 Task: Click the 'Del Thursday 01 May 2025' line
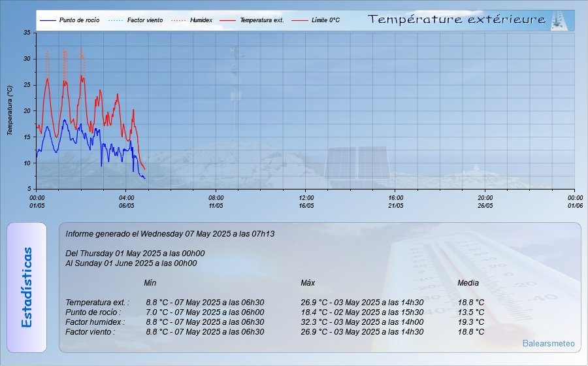click(x=135, y=254)
